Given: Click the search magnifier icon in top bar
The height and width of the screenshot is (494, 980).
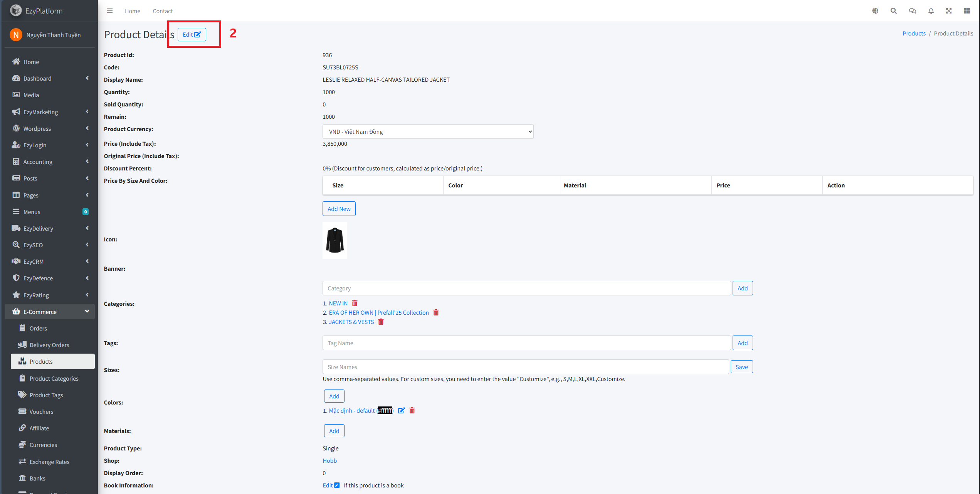Looking at the screenshot, I should [893, 11].
